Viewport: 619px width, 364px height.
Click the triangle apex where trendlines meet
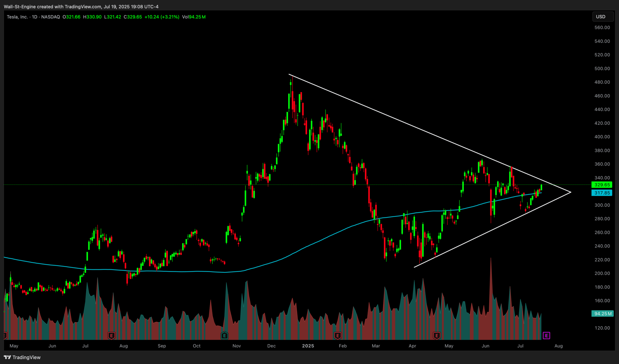click(571, 192)
